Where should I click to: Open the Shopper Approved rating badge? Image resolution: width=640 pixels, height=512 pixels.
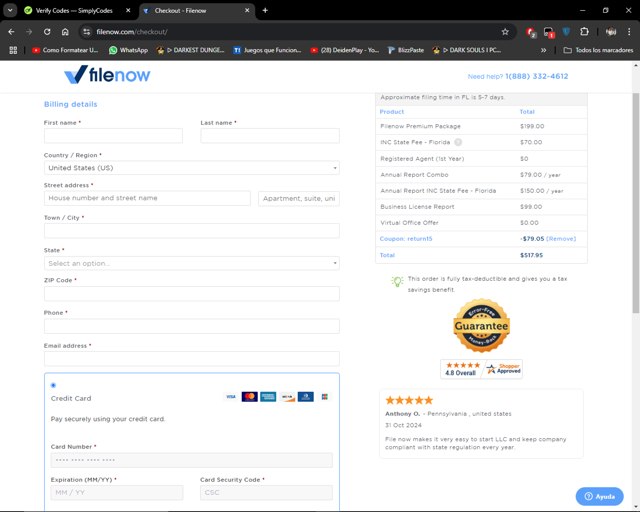[x=481, y=369]
